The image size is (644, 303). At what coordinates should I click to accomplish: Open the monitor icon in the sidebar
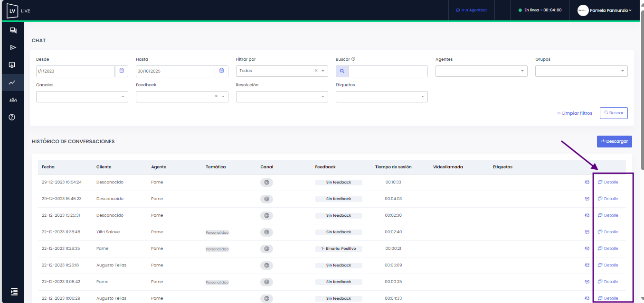point(12,65)
